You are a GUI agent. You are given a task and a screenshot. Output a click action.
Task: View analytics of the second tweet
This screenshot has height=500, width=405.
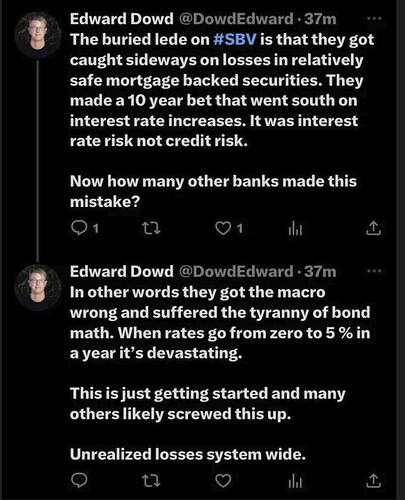295,481
